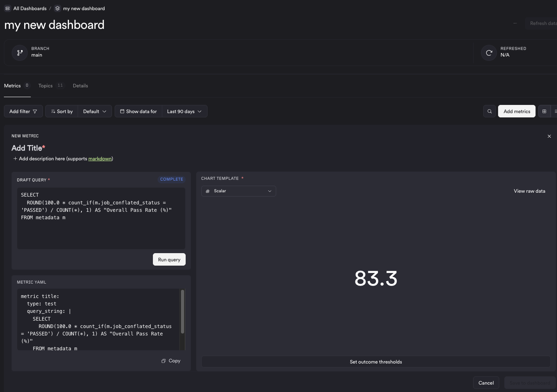Click the layers icon beside my new dashboard
This screenshot has width=557, height=392.
pyautogui.click(x=57, y=8)
